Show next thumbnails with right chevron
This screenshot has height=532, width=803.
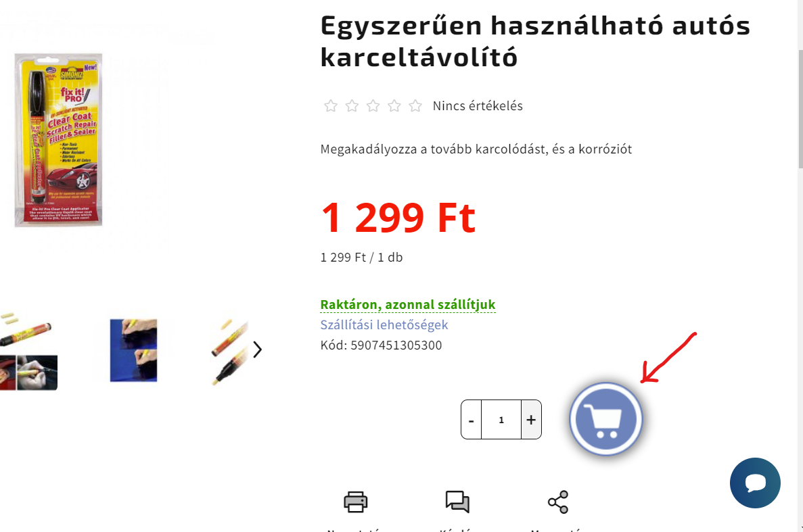(257, 350)
